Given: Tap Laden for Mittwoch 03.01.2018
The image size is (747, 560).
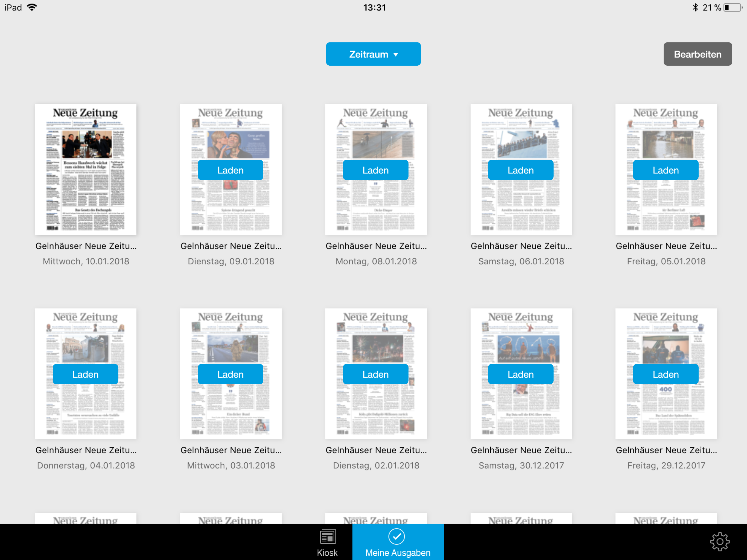Looking at the screenshot, I should pyautogui.click(x=230, y=374).
